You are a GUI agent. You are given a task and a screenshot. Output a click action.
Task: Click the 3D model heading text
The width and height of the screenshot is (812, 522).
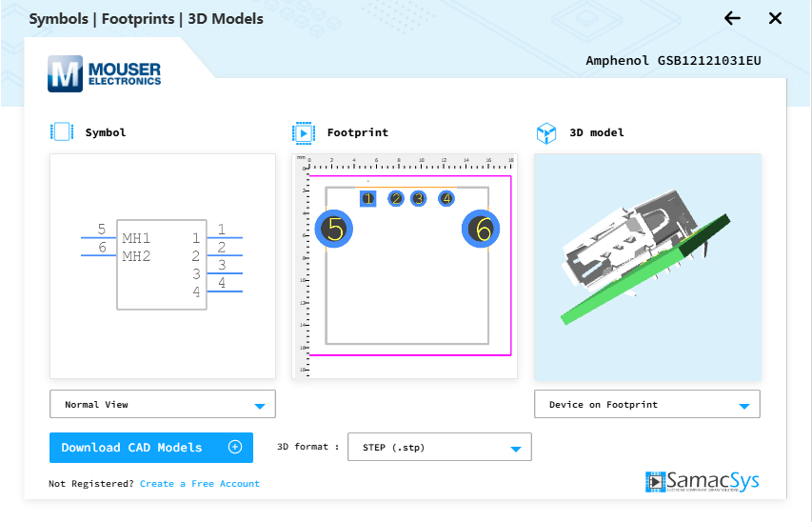(597, 132)
